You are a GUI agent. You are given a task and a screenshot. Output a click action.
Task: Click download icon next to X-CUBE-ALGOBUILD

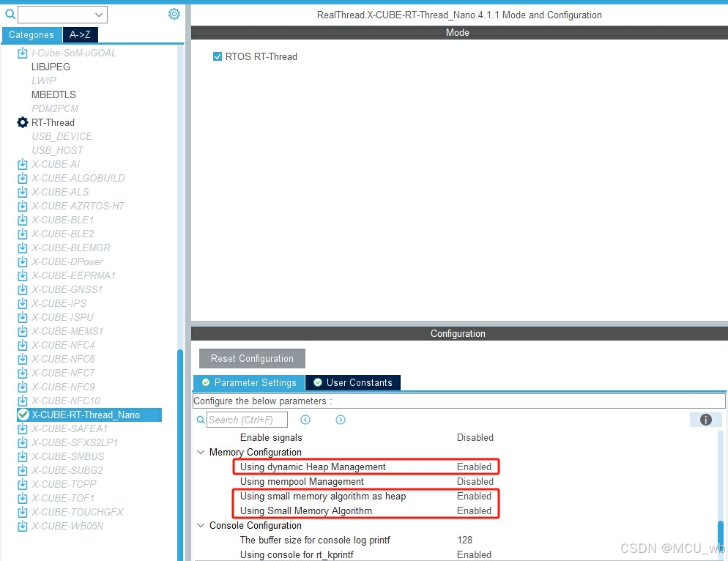click(22, 178)
